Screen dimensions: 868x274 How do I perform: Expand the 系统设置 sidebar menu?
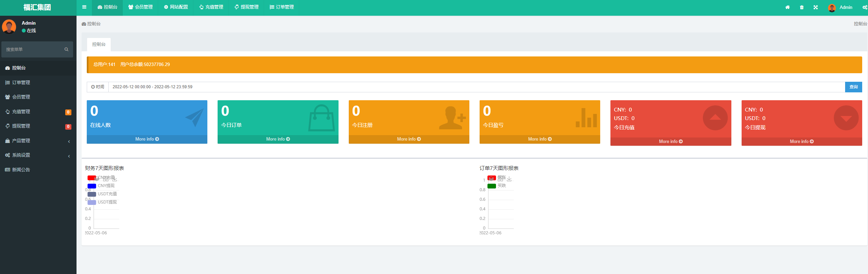pos(38,155)
